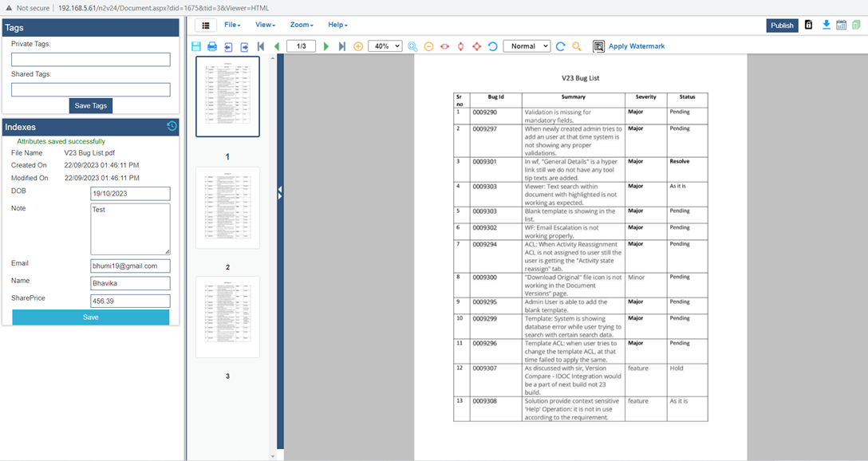
Task: Click the orange zoom in plus icon
Action: [x=358, y=46]
